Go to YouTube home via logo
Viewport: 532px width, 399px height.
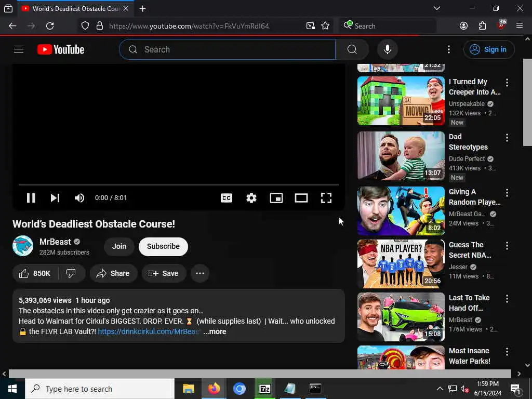(x=61, y=49)
